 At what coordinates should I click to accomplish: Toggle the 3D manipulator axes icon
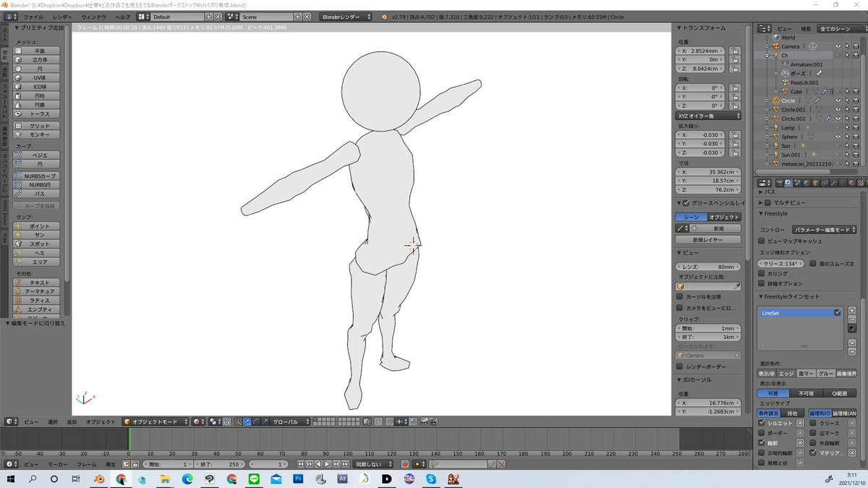coord(238,421)
